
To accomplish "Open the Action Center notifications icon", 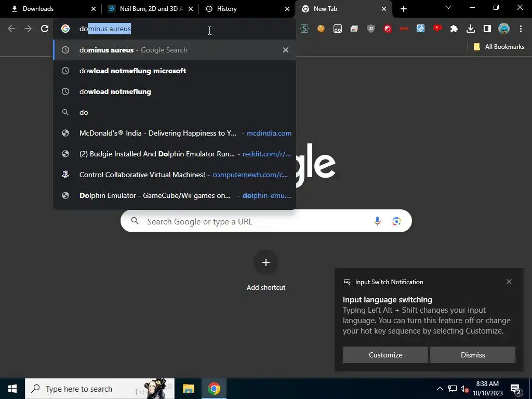I will point(516,389).
